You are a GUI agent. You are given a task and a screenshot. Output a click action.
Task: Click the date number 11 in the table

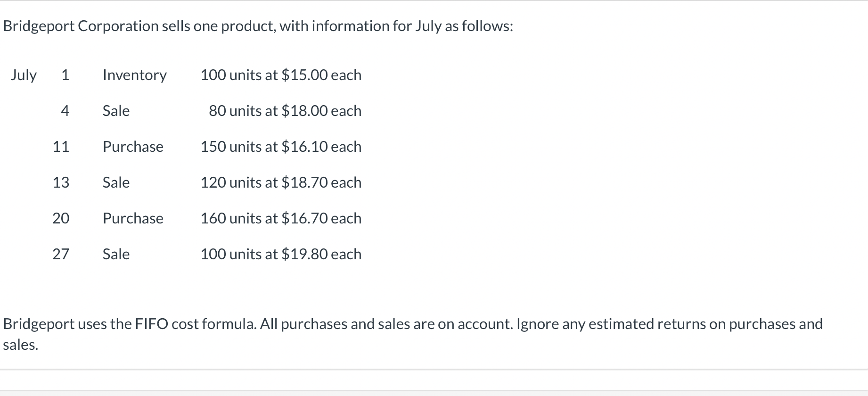pyautogui.click(x=61, y=147)
